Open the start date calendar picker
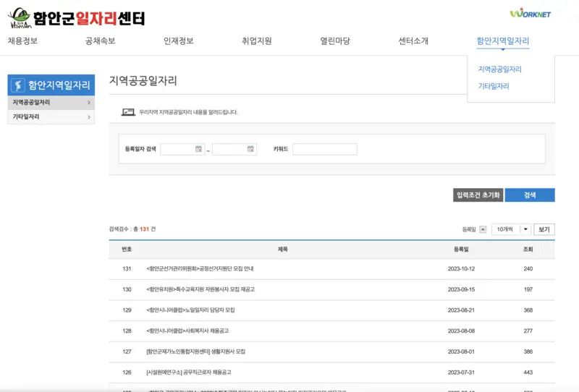The image size is (579, 392). (x=198, y=149)
